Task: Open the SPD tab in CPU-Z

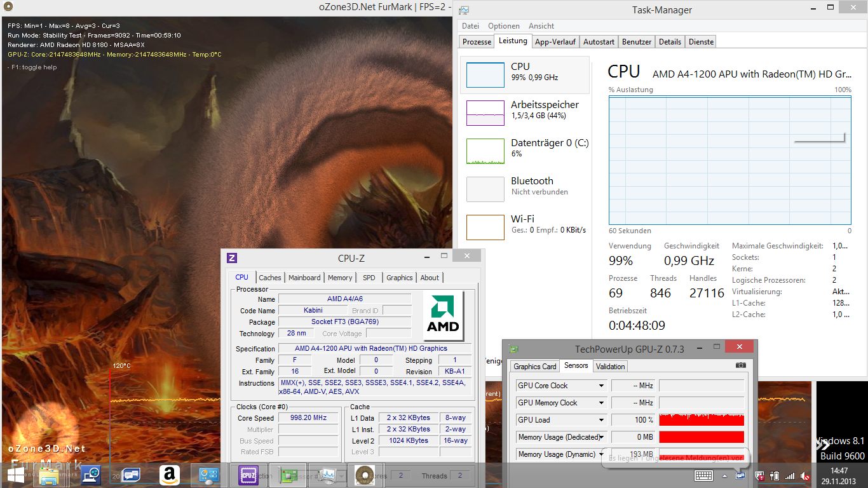Action: tap(369, 278)
